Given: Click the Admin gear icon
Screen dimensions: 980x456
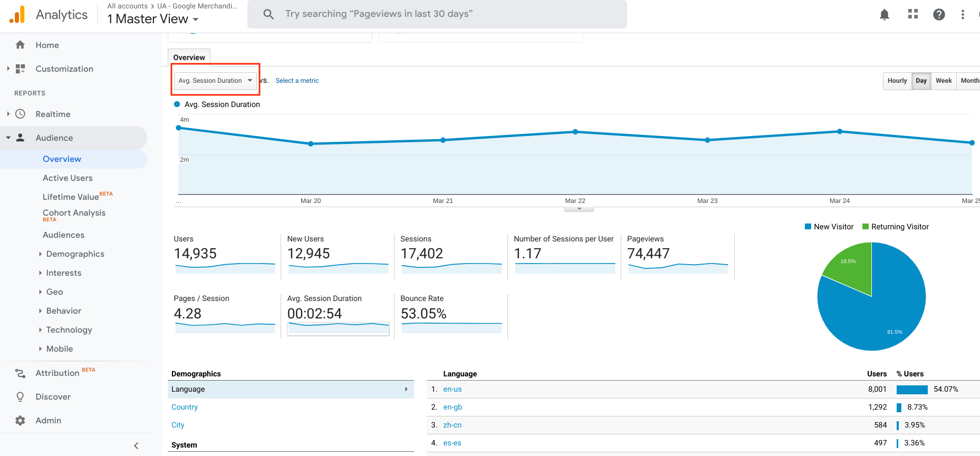Looking at the screenshot, I should [20, 420].
